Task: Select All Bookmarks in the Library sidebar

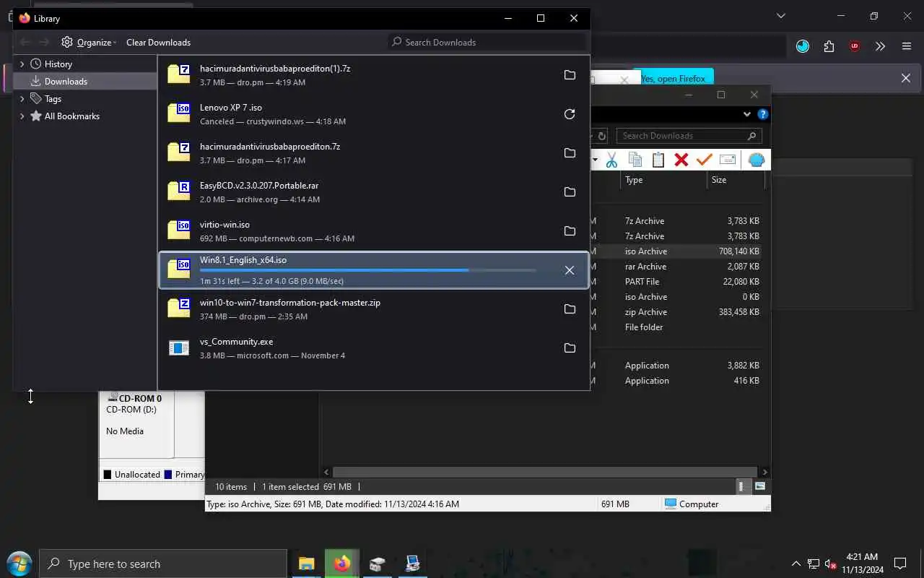Action: pos(72,116)
